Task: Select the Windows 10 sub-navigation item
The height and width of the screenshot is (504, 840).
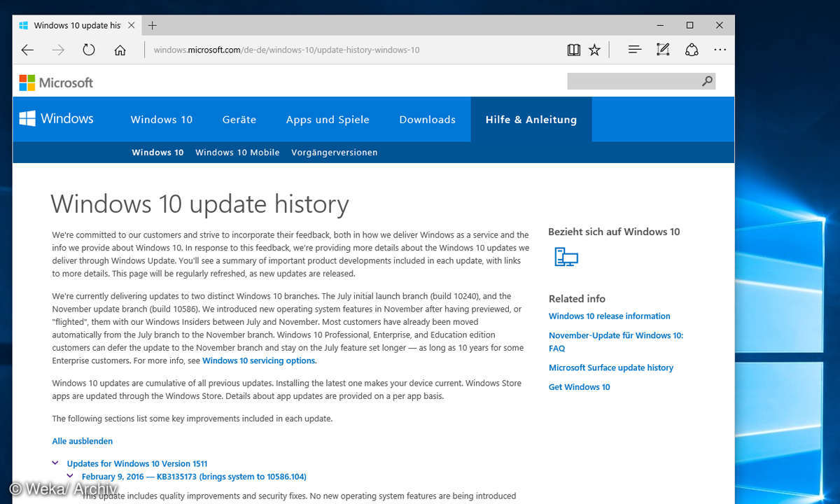Action: tap(157, 152)
